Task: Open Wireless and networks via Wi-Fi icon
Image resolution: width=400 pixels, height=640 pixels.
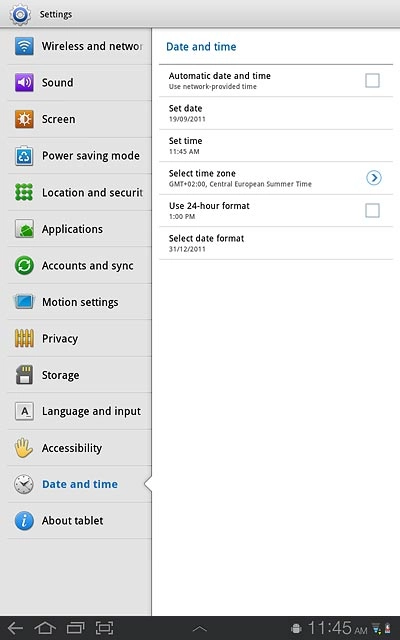Action: point(24,46)
